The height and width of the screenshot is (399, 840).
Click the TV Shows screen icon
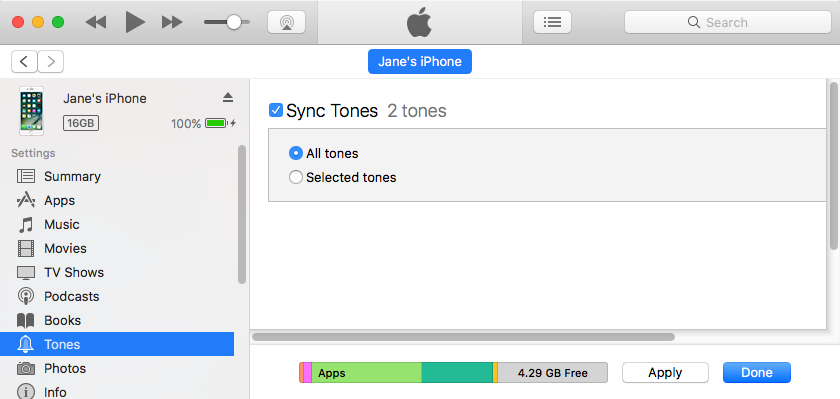26,273
